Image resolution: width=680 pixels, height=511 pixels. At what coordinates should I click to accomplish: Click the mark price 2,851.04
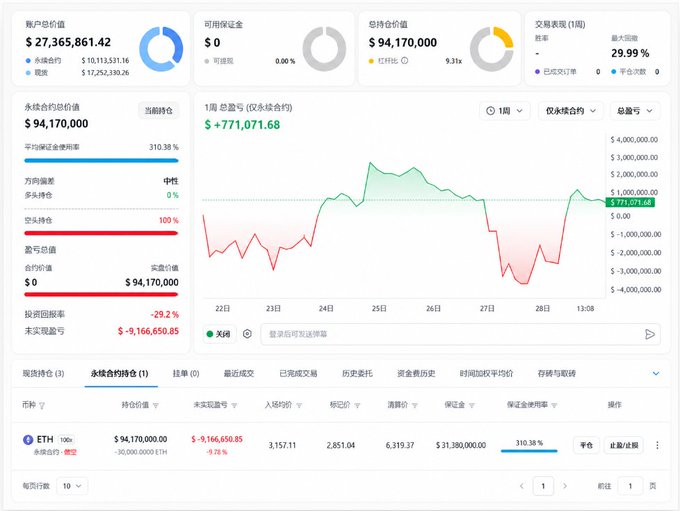click(341, 445)
